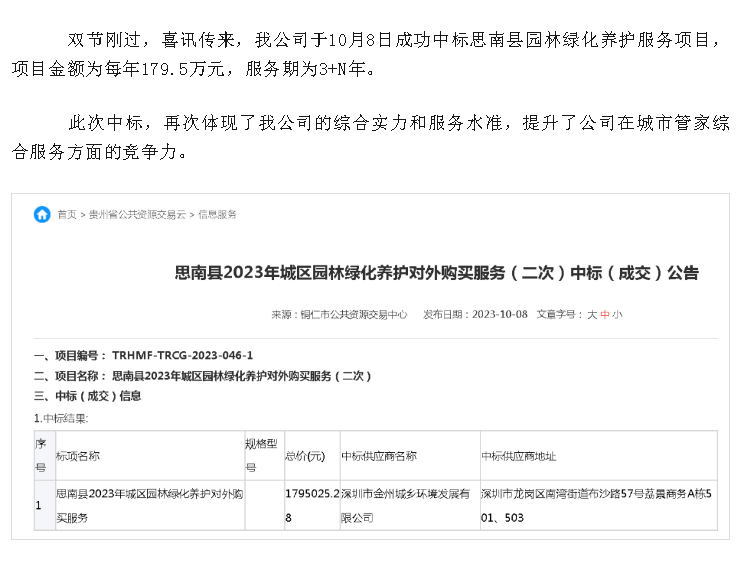Click the 三、中标（成交）信息 section heading
This screenshot has width=744, height=561.
pos(87,396)
